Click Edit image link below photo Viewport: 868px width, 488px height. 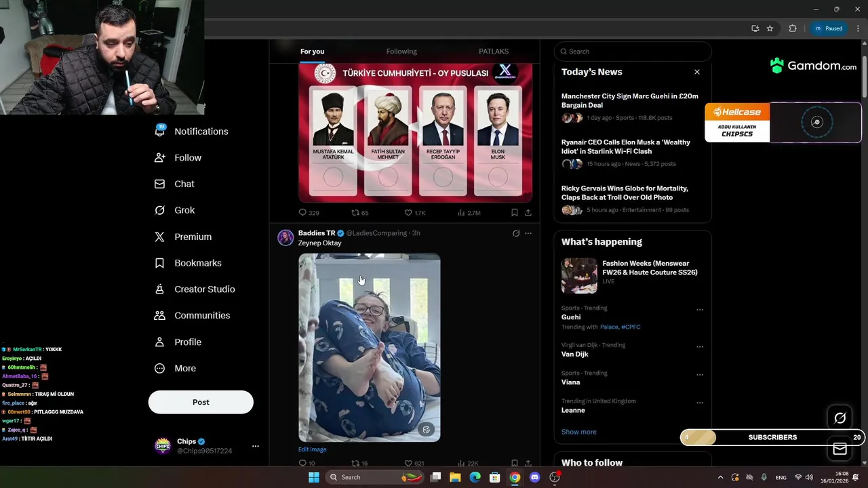312,449
